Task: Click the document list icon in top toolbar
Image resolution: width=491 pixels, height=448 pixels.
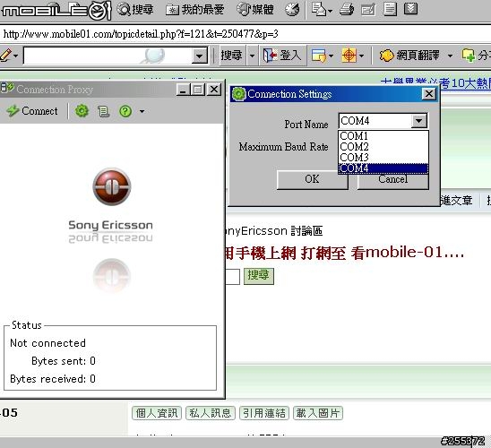Action: pyautogui.click(x=390, y=9)
